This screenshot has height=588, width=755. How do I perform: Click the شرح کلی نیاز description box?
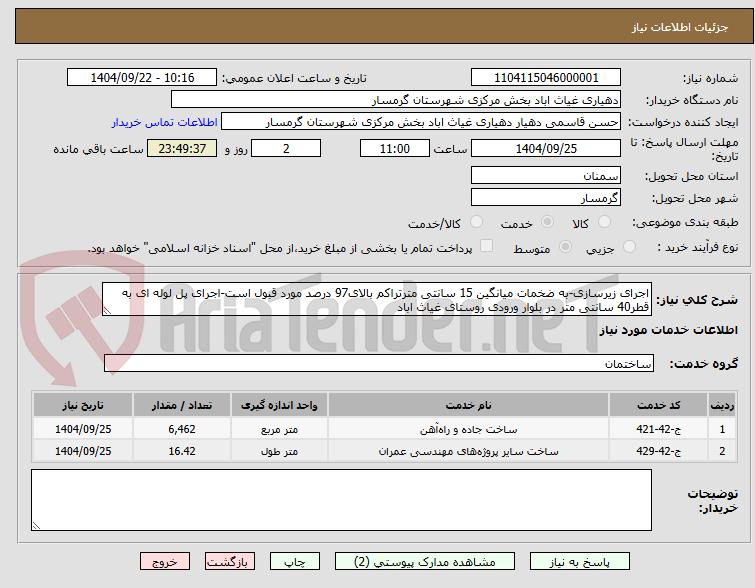pos(377,300)
